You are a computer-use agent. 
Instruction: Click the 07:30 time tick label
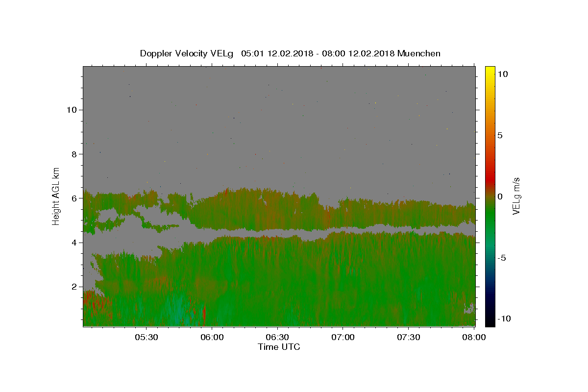[408, 338]
